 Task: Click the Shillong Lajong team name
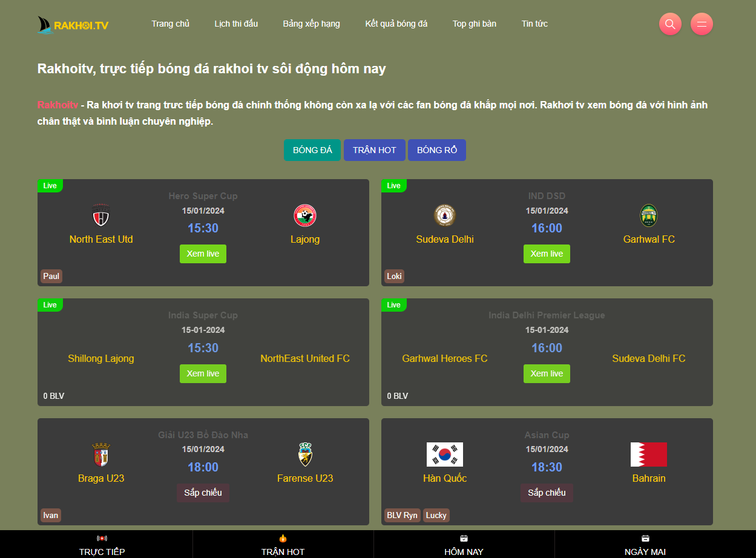click(x=101, y=358)
